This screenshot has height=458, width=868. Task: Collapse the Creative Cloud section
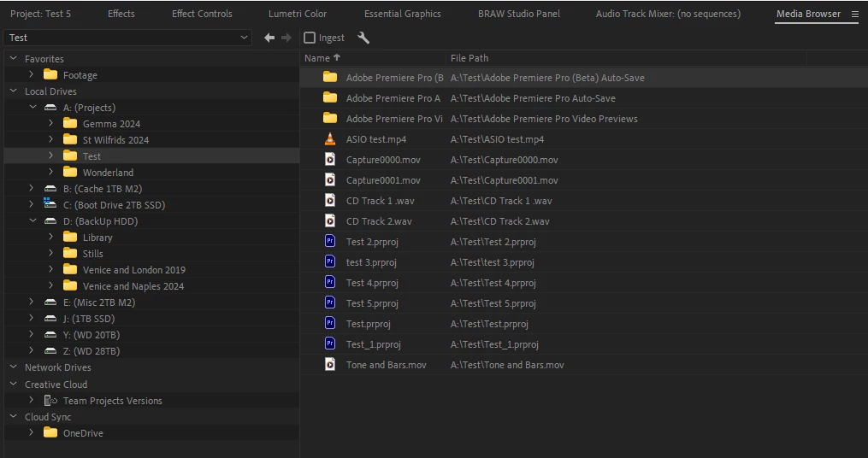14,384
